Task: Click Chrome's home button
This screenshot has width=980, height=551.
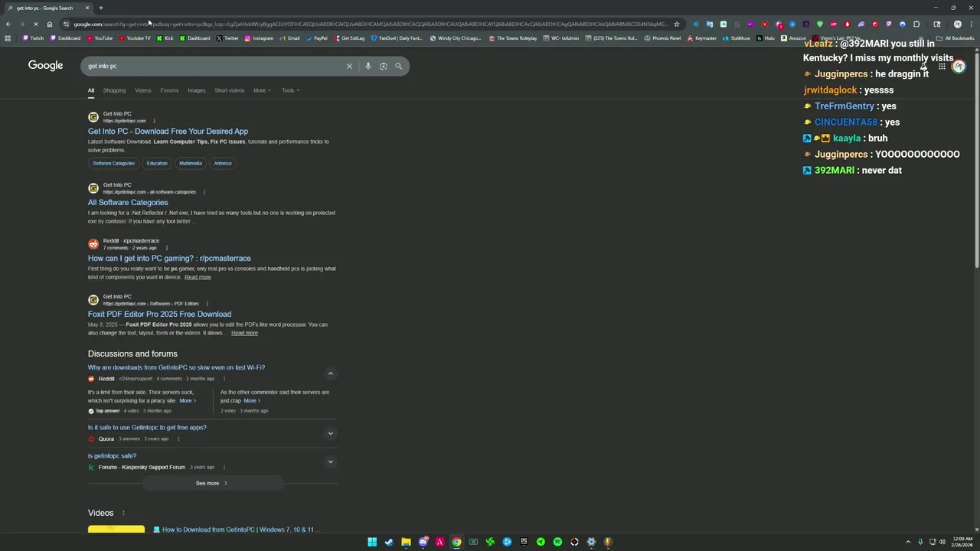Action: (x=50, y=24)
